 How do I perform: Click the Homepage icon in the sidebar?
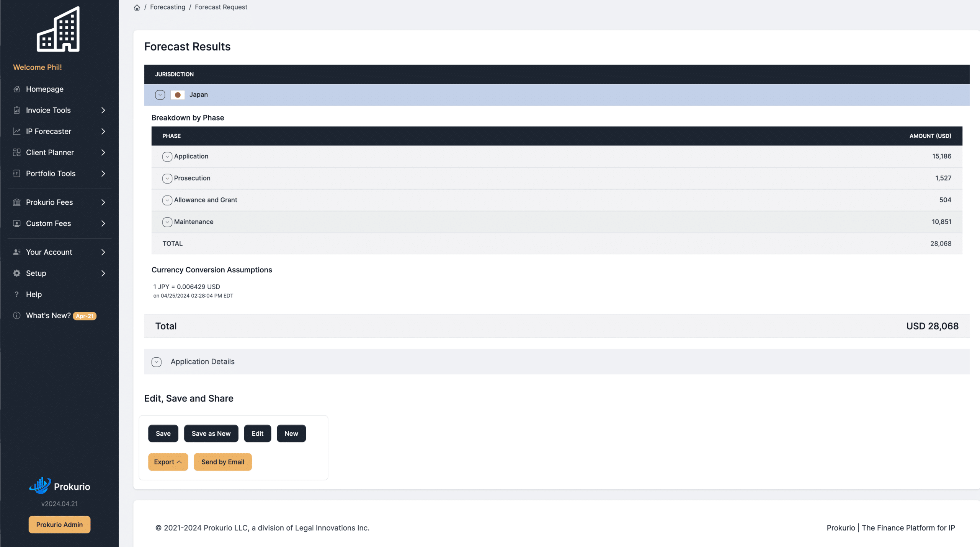pos(16,89)
